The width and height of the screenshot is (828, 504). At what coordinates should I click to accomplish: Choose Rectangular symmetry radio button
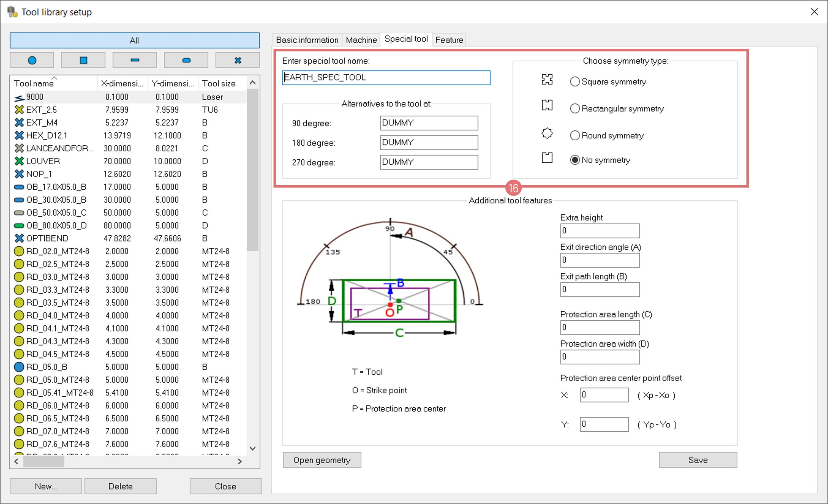tap(575, 108)
